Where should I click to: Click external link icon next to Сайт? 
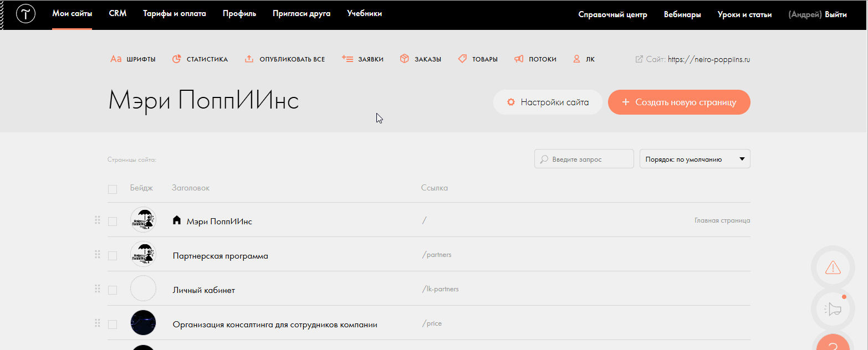[x=639, y=59]
